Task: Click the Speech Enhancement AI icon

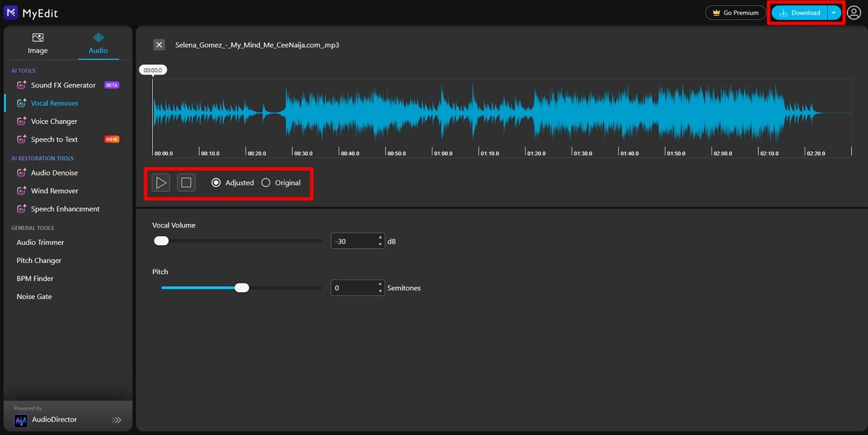Action: [21, 209]
